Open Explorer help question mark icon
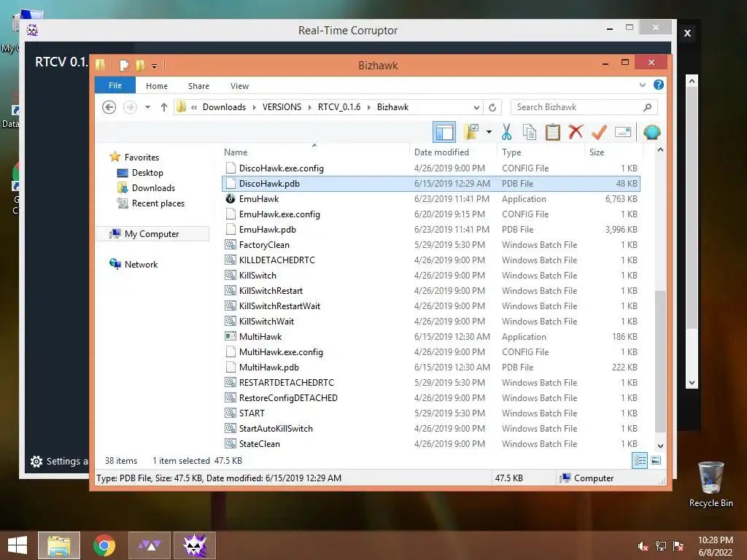747x560 pixels. point(659,85)
